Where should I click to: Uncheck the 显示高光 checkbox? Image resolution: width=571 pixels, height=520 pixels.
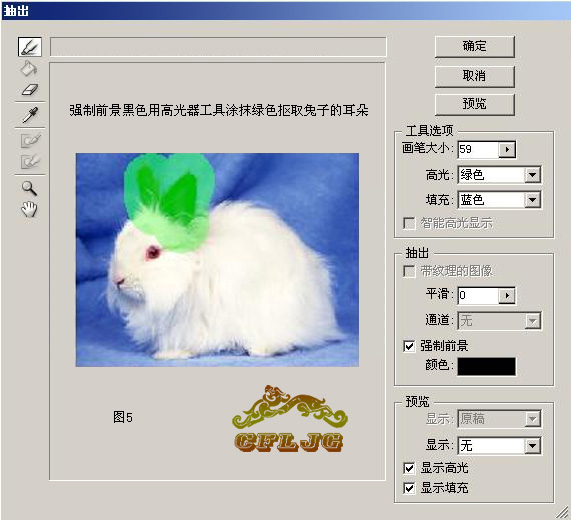pyautogui.click(x=409, y=468)
